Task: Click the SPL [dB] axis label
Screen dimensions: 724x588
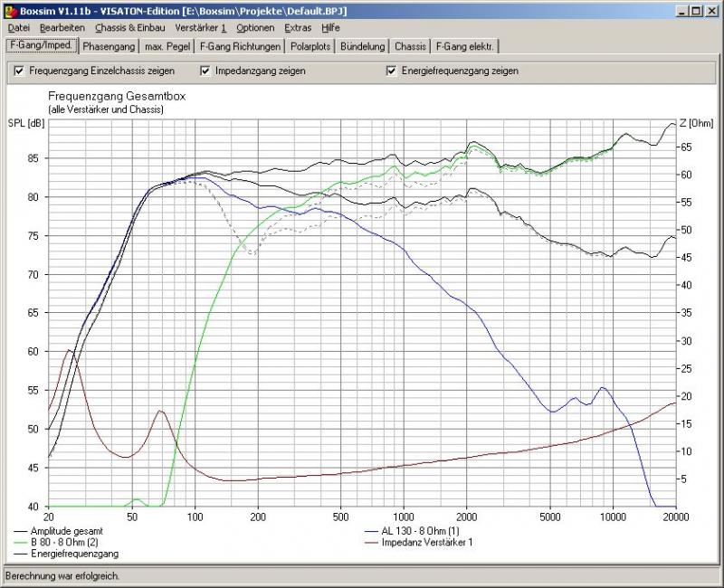Action: pyautogui.click(x=26, y=124)
